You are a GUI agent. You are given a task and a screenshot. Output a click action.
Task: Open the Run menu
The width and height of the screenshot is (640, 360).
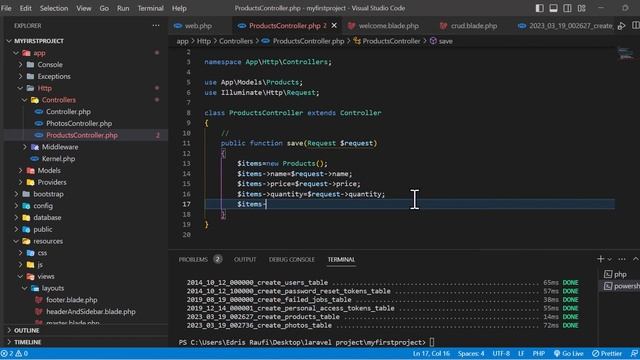123,8
